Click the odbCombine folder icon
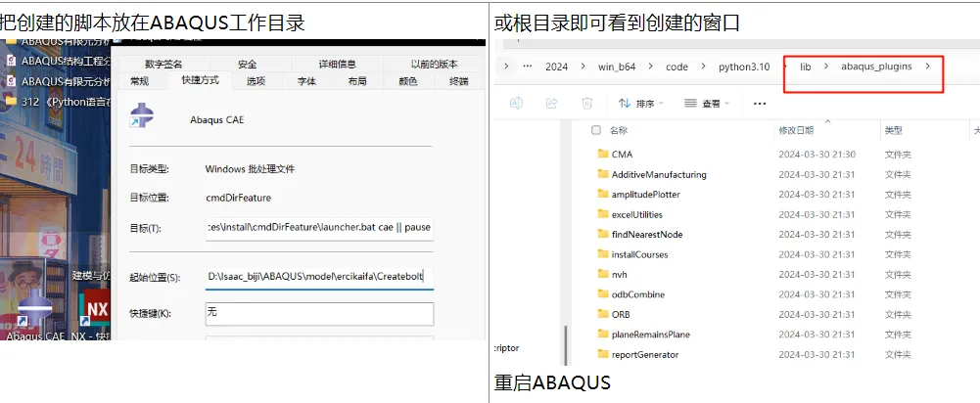 (x=602, y=294)
